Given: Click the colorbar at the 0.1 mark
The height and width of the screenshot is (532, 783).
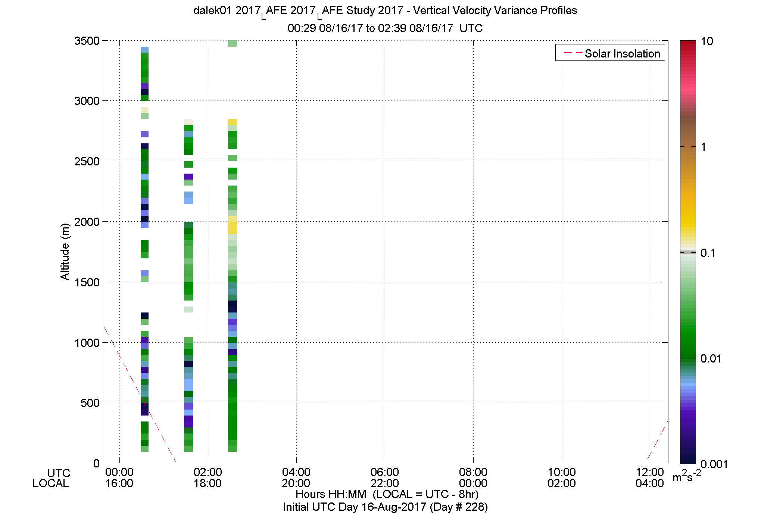Looking at the screenshot, I should point(688,253).
